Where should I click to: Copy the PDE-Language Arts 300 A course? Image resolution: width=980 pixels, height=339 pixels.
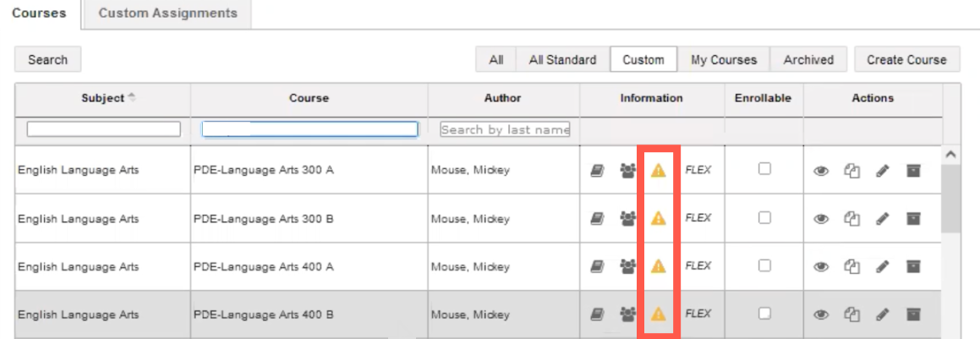(851, 170)
